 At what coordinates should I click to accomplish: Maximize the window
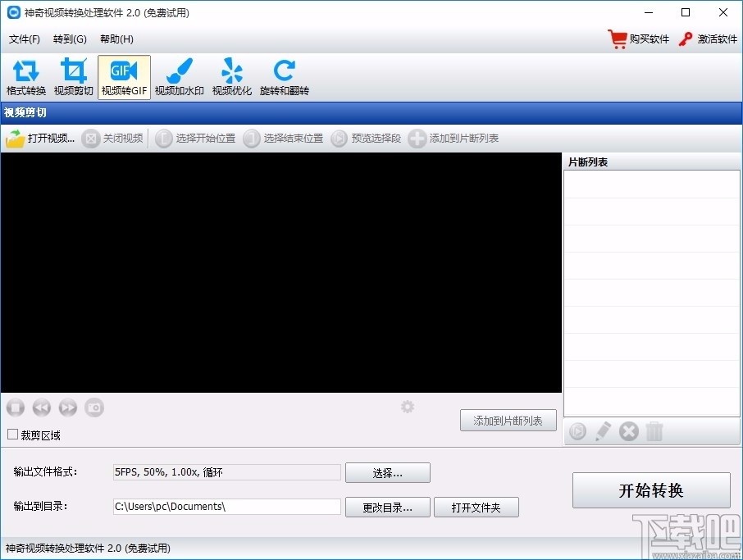[686, 12]
